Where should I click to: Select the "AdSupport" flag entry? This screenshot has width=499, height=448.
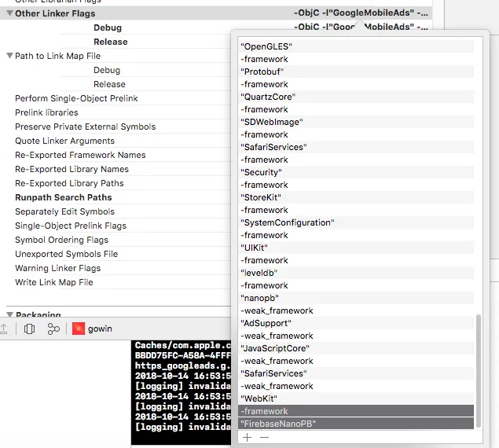356,323
